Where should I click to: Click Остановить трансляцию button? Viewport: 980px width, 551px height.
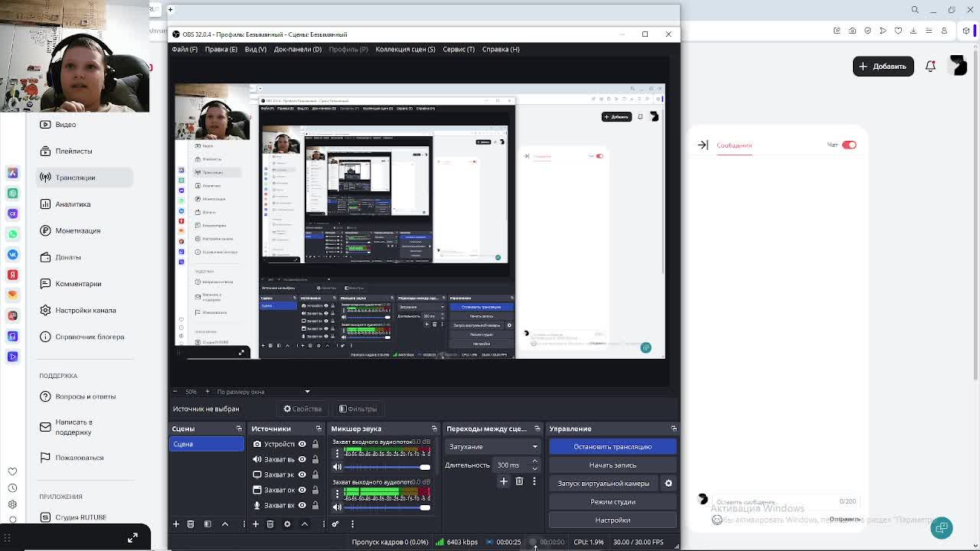612,447
